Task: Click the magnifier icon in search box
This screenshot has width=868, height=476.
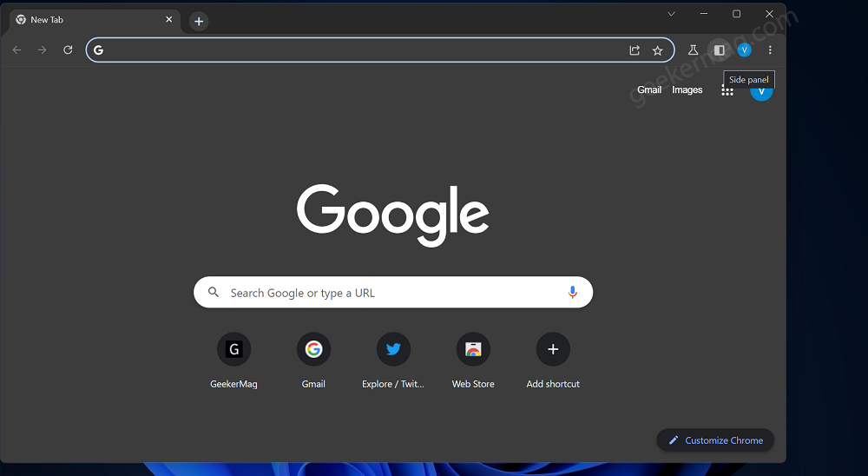Action: coord(214,292)
